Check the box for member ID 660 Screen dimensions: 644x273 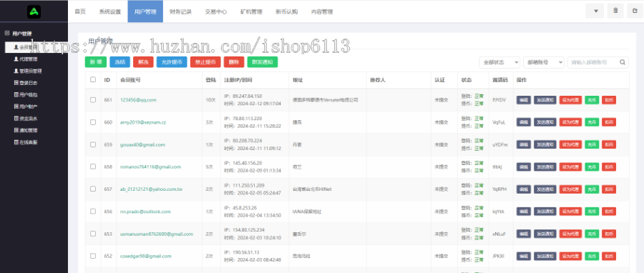(x=93, y=122)
